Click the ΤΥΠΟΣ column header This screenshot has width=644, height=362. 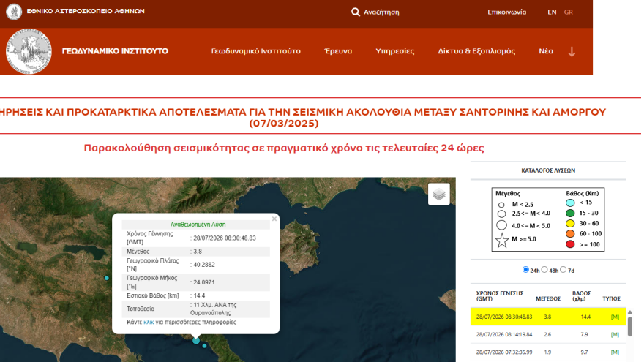pyautogui.click(x=611, y=299)
